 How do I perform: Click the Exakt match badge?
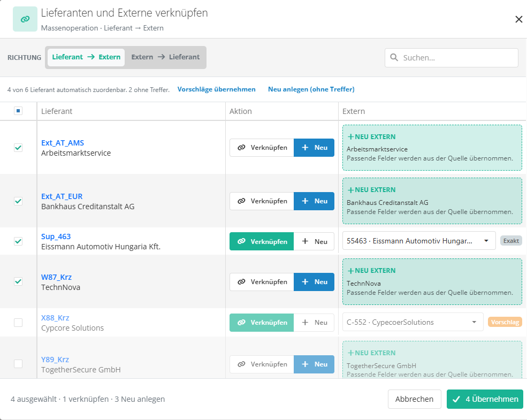(x=511, y=241)
